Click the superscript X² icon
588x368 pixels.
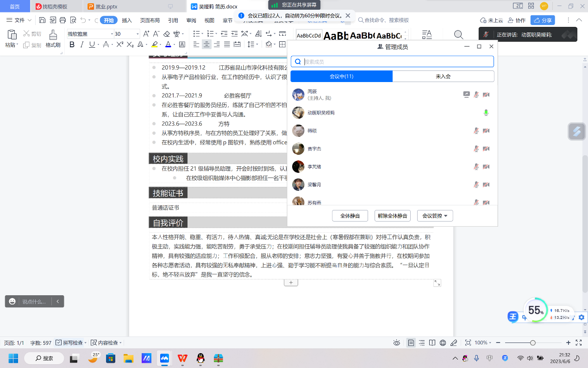119,44
